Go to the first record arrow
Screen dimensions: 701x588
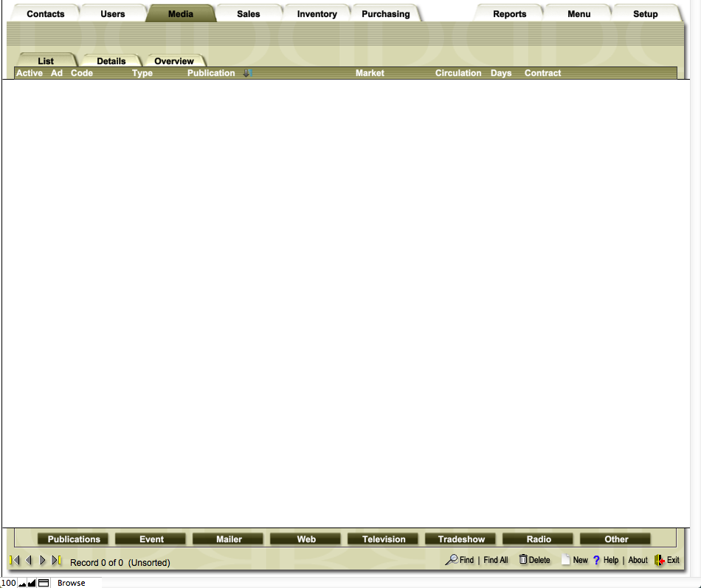tap(14, 561)
